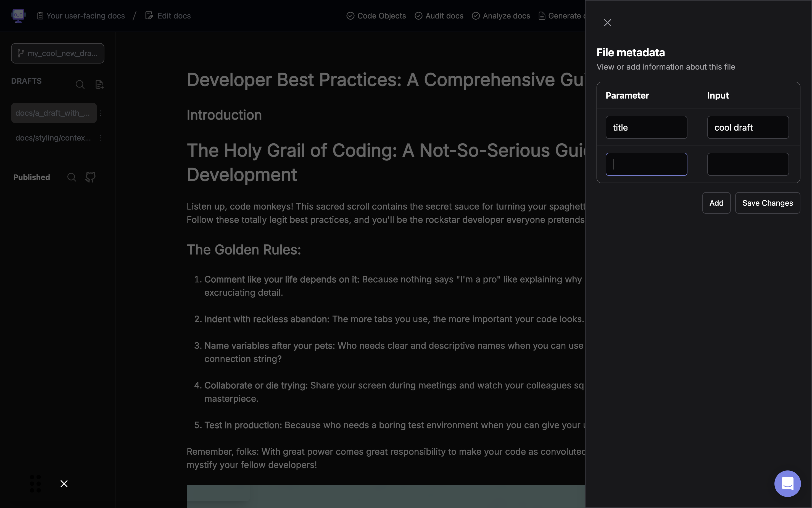The height and width of the screenshot is (508, 812).
Task: Click Save Changes button
Action: click(767, 203)
